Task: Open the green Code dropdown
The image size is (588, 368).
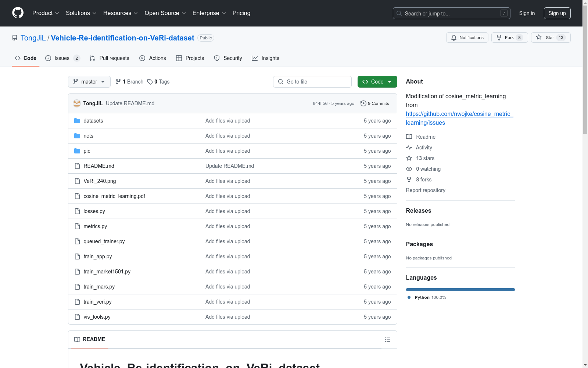Action: (x=377, y=82)
